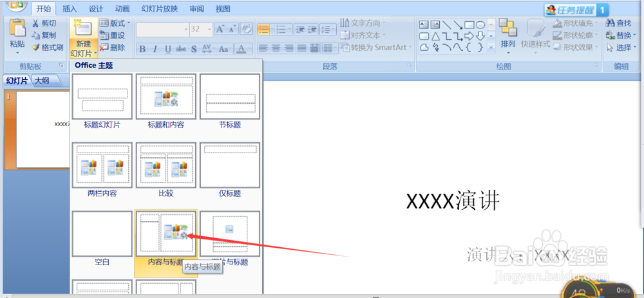Select the Format Painter (格式刷)
644x298 pixels.
click(x=47, y=47)
